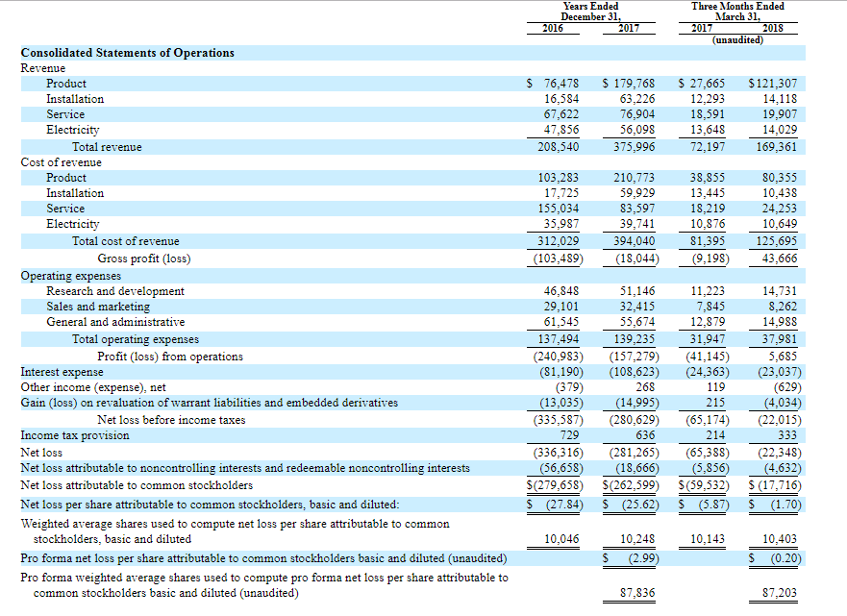Click the 'Total cost of revenue' label
The image size is (847, 616).
click(x=126, y=241)
